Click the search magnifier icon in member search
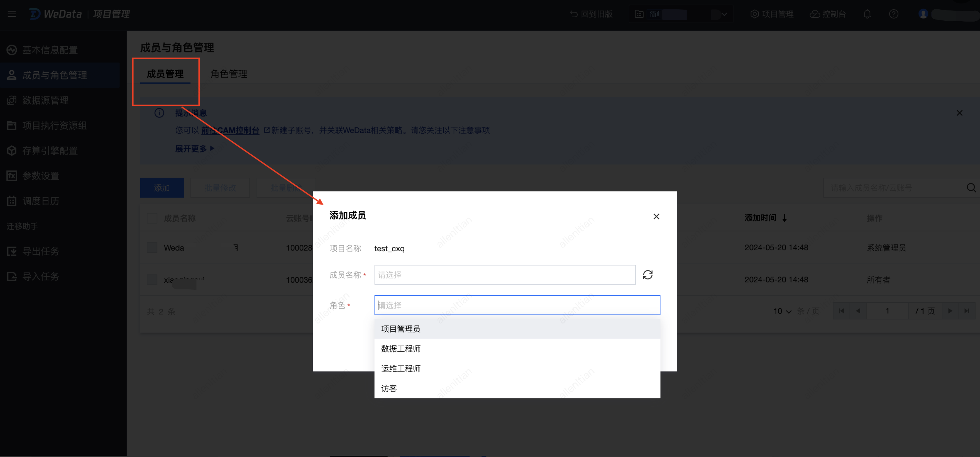This screenshot has height=457, width=980. [971, 188]
